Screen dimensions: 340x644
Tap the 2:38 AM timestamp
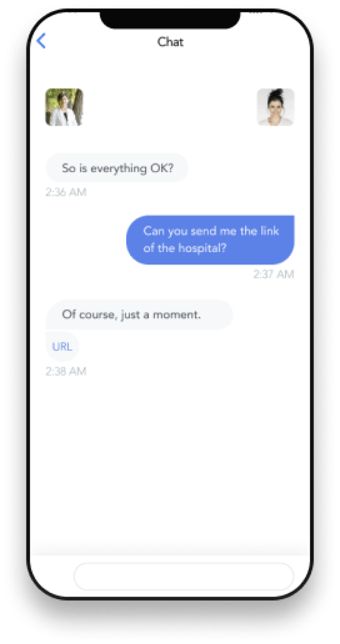click(x=66, y=371)
